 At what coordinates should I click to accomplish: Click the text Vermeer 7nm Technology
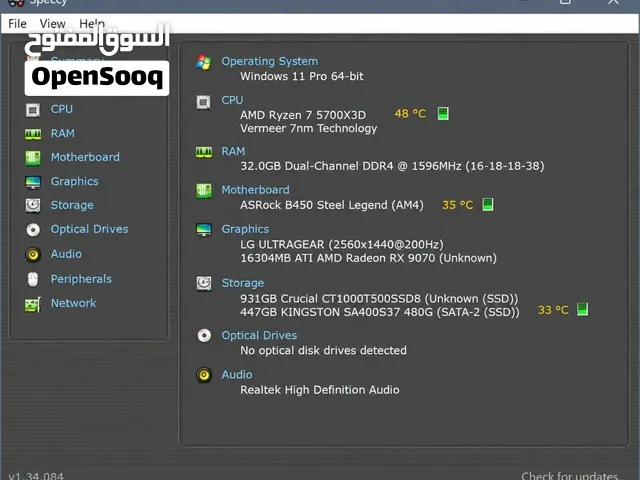(x=309, y=129)
